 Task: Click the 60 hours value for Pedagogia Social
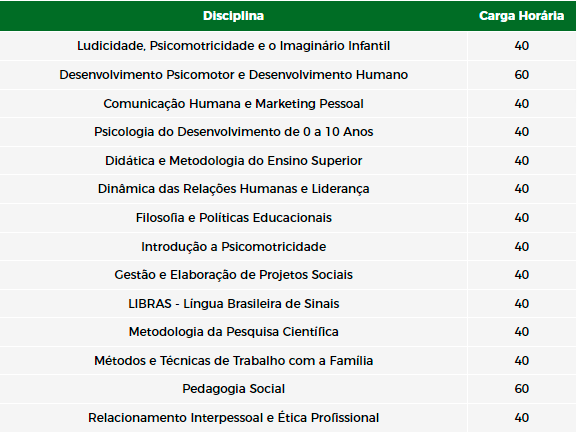(x=521, y=389)
